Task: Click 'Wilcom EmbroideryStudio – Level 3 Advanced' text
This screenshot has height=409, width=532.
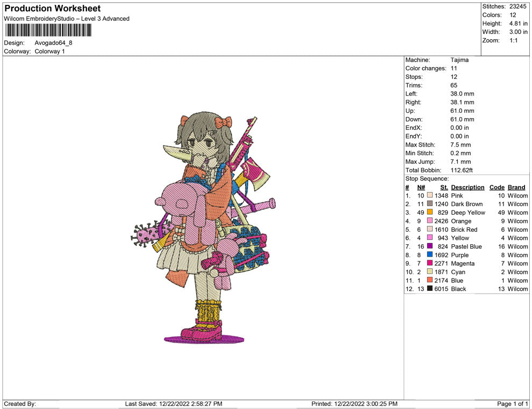Action: [67, 19]
